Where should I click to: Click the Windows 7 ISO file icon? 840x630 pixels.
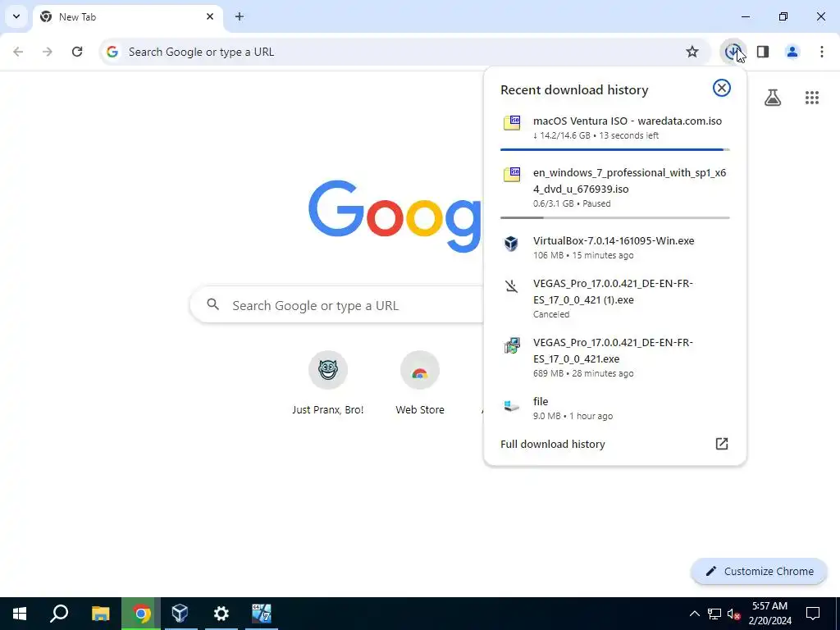click(512, 174)
